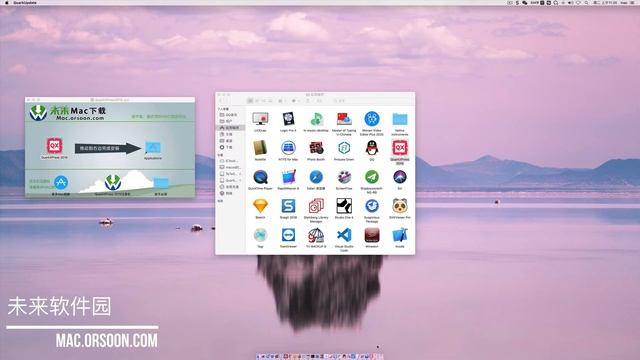Open the Suspicious Package app
Image resolution: width=640 pixels, height=360 pixels.
pos(372,206)
